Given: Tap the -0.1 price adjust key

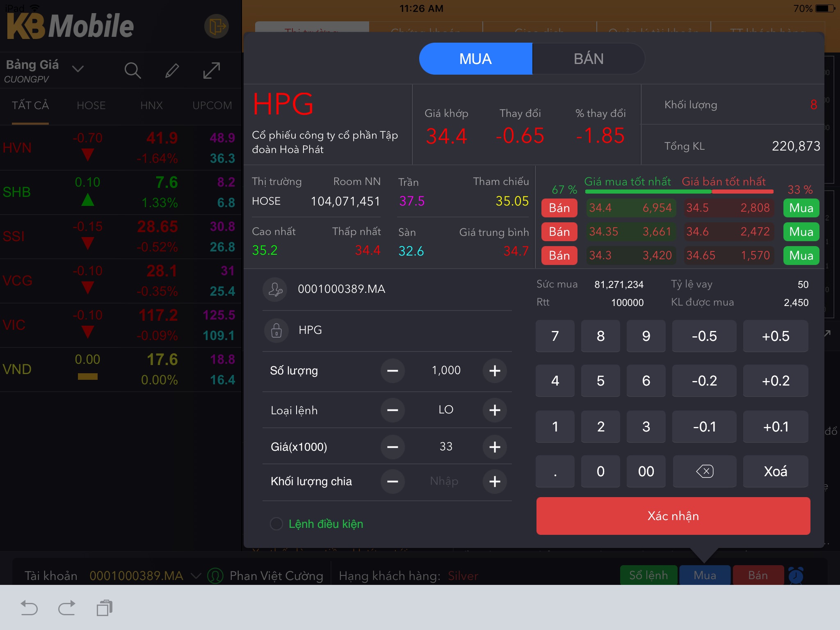Looking at the screenshot, I should (704, 427).
